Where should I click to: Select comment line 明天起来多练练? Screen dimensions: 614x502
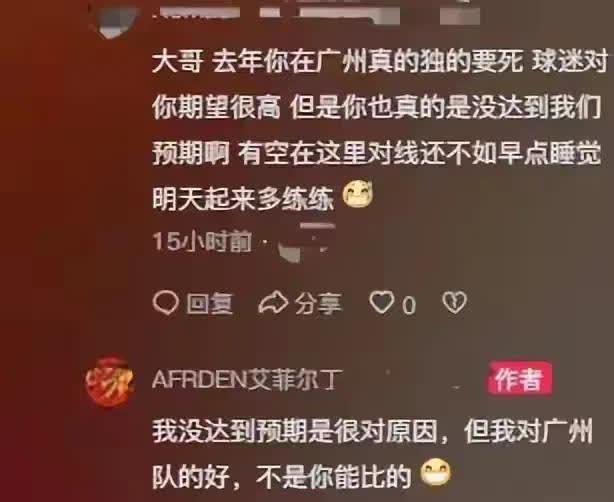click(x=243, y=198)
